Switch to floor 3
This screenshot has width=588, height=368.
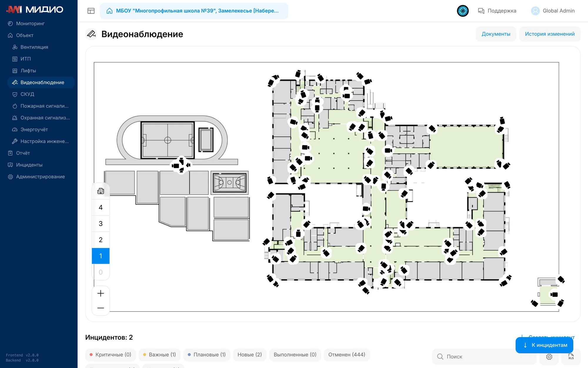tap(101, 224)
